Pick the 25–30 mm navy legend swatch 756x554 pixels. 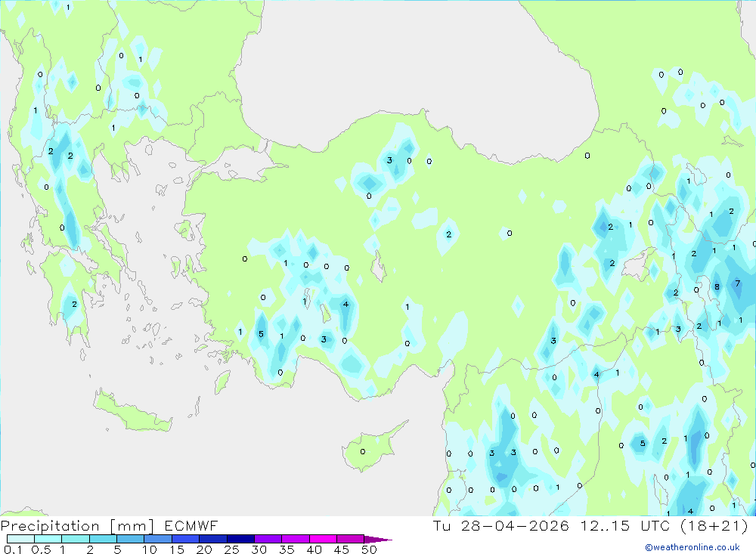click(x=240, y=539)
